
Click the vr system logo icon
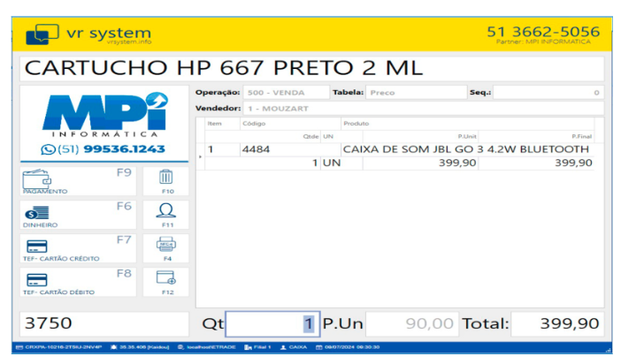42,35
